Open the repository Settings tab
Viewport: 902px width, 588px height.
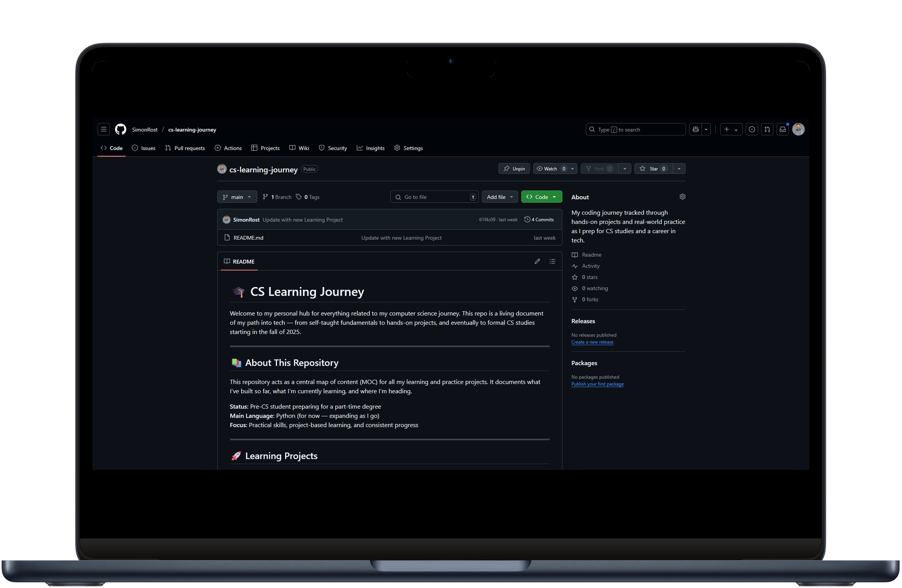coord(408,148)
